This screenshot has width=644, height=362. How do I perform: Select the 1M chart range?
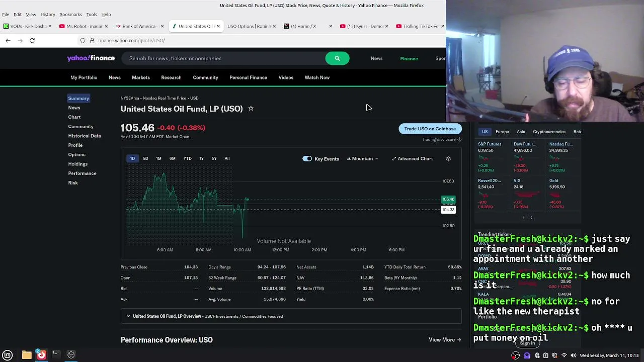click(x=158, y=159)
